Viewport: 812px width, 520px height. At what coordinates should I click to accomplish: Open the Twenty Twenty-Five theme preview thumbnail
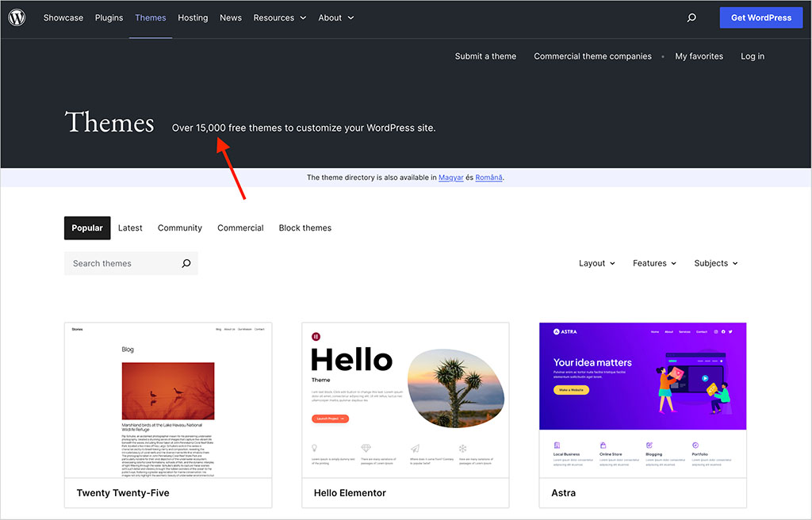(168, 400)
